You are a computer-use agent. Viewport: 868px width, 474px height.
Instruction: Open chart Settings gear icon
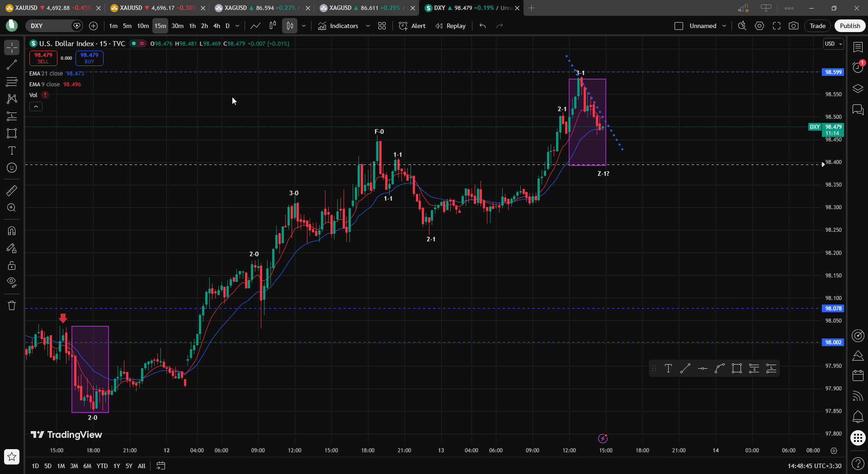click(x=759, y=26)
